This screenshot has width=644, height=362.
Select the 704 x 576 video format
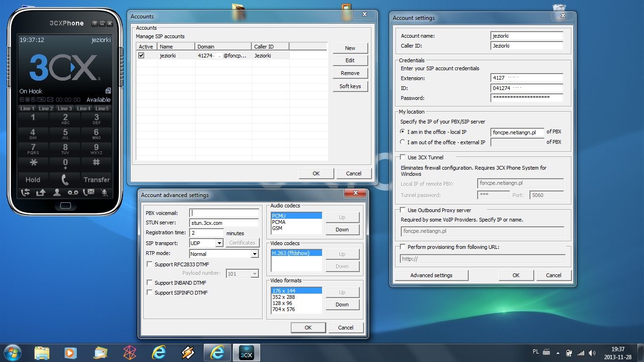pyautogui.click(x=297, y=309)
